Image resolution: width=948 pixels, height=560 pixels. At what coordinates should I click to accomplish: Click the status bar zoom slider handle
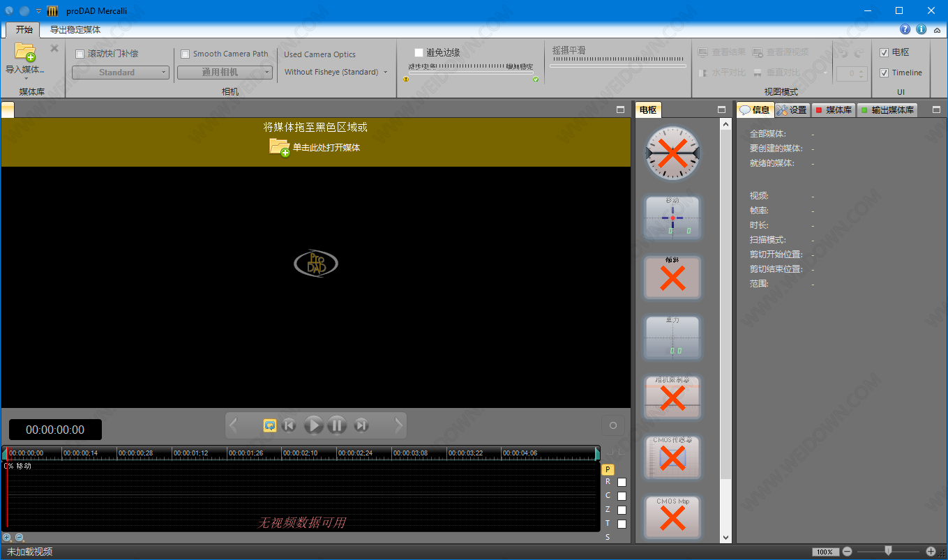click(x=888, y=551)
